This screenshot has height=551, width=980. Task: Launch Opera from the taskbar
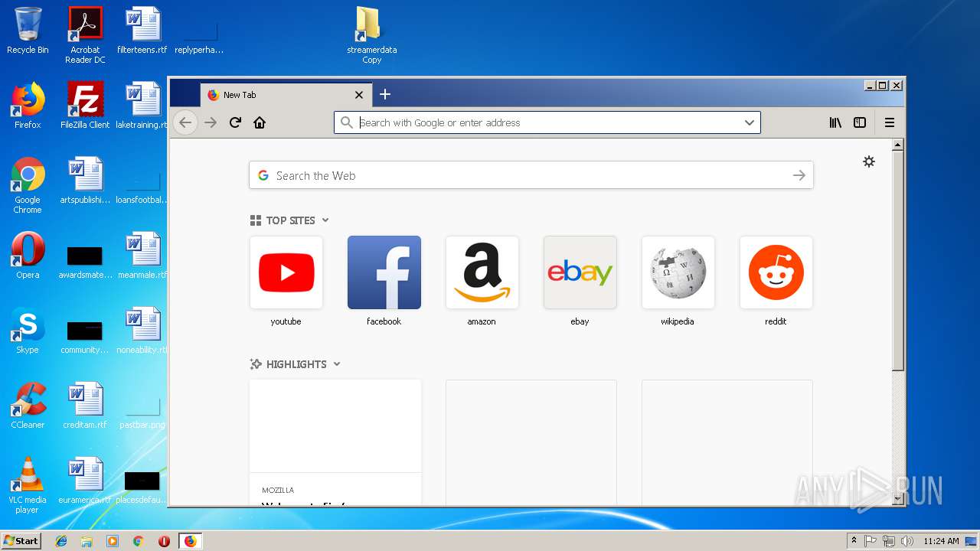click(x=164, y=541)
